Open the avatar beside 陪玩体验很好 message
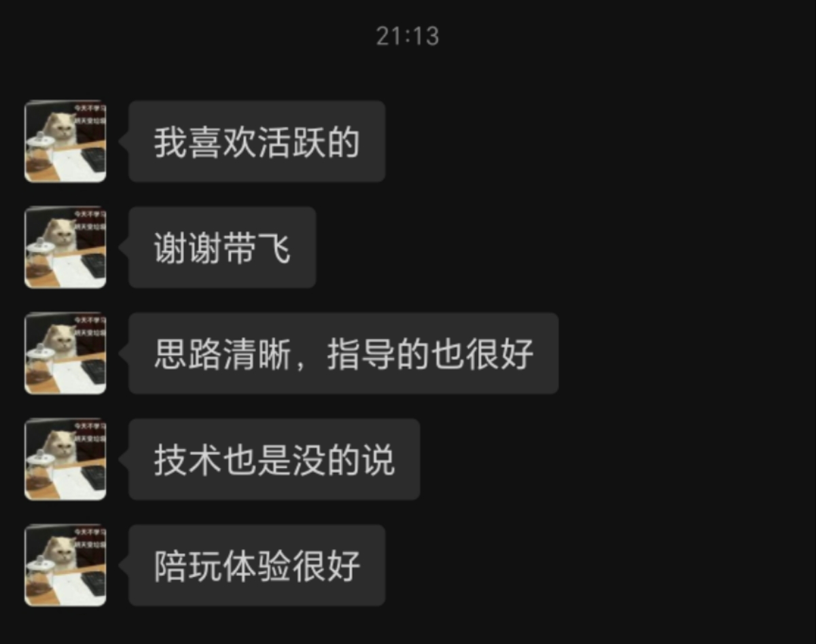Image resolution: width=816 pixels, height=644 pixels. click(x=65, y=565)
